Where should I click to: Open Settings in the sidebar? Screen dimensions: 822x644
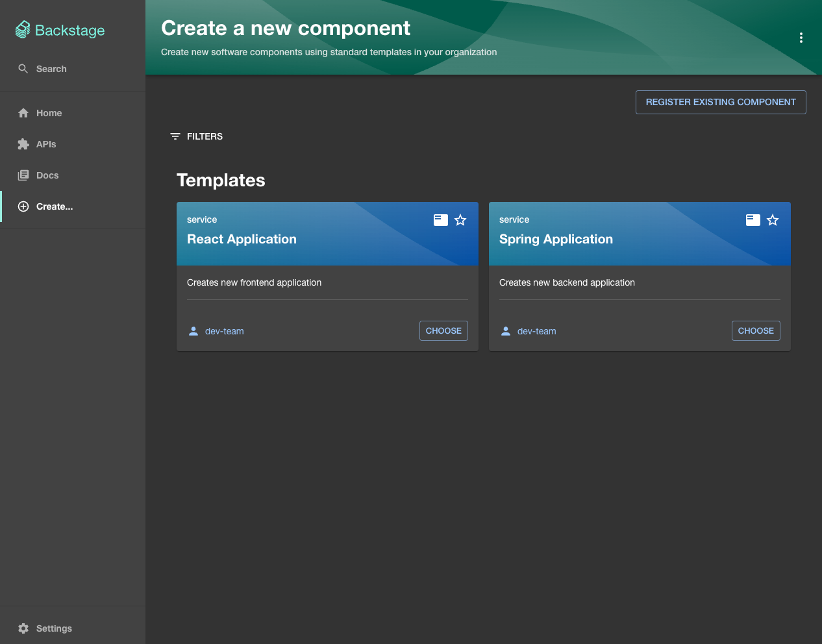pyautogui.click(x=73, y=628)
